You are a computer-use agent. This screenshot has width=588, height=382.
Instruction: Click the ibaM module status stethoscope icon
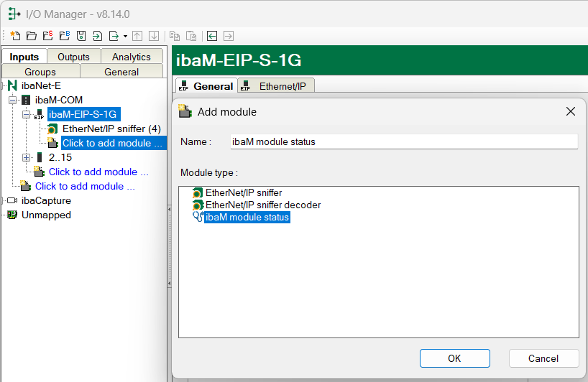[198, 217]
